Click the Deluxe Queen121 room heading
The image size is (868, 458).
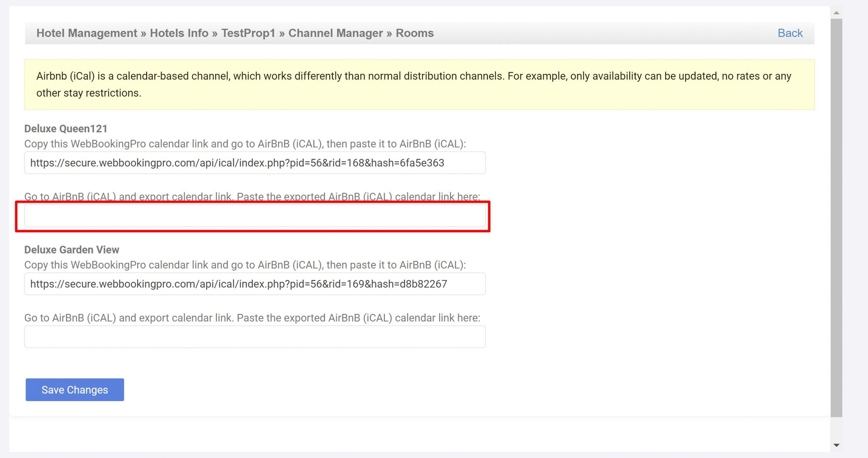pos(66,129)
